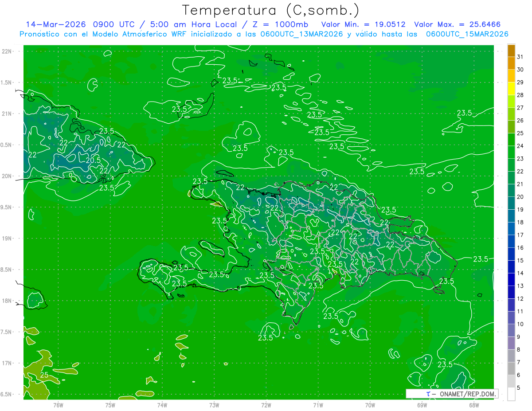Click the 70W longitude axis label

click(370, 405)
